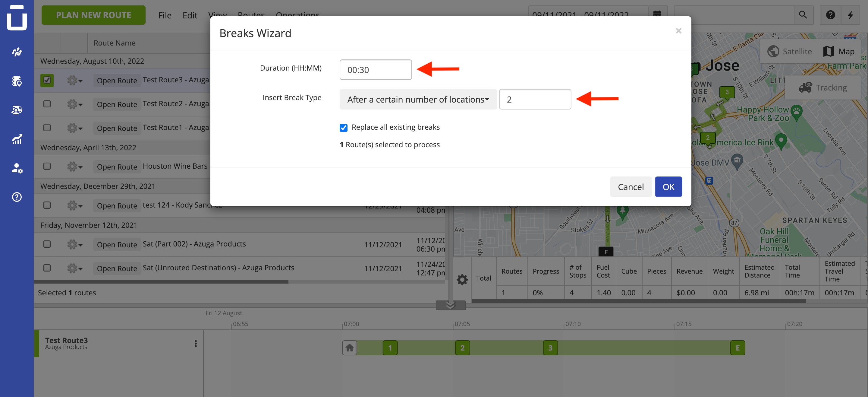Click PLAN NEW ROUTE button

click(x=93, y=15)
